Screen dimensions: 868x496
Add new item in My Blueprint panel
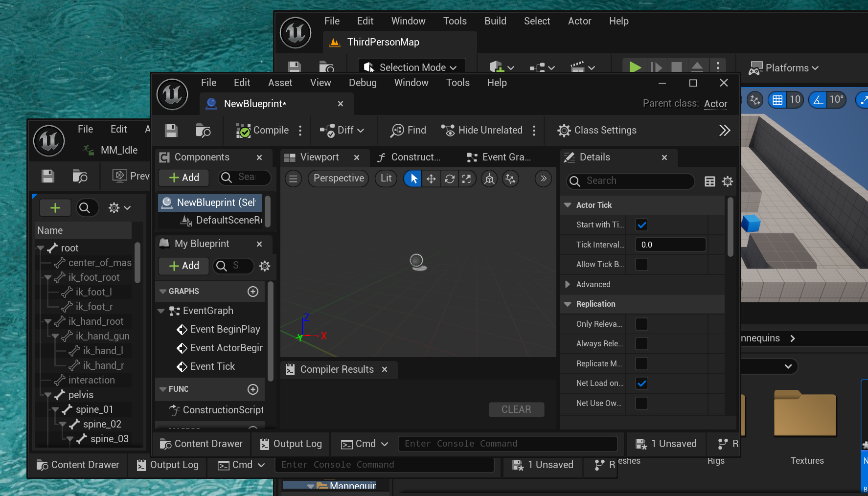[184, 266]
